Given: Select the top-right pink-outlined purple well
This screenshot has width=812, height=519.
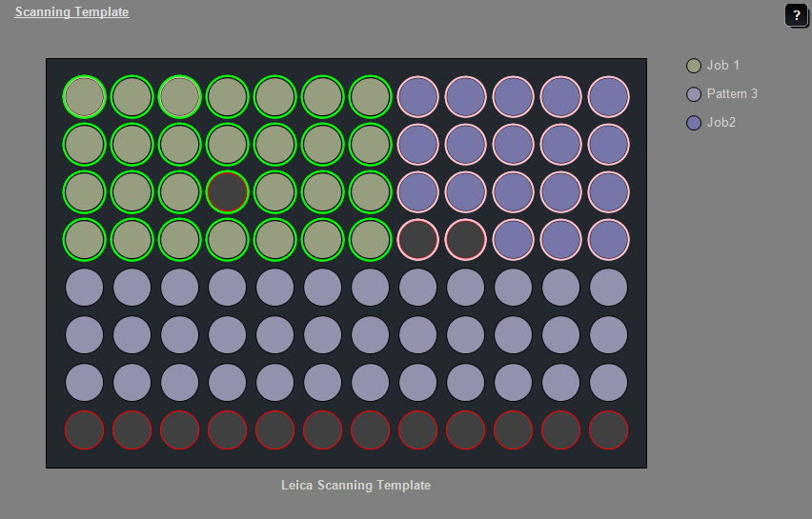Looking at the screenshot, I should [x=609, y=96].
